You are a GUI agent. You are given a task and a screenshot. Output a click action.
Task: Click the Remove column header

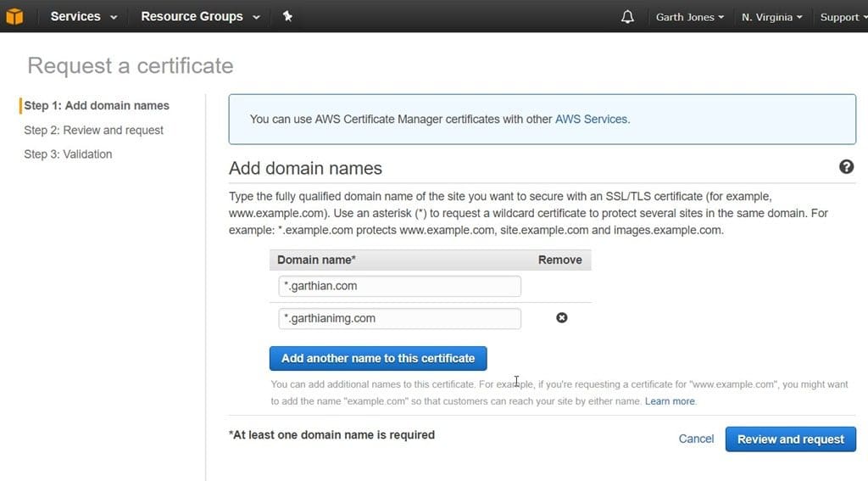(x=559, y=260)
